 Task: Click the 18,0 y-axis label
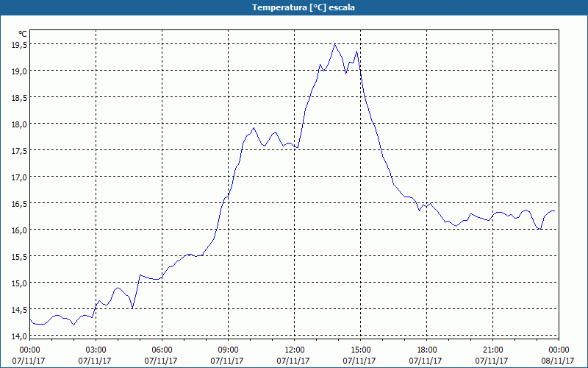(x=19, y=124)
